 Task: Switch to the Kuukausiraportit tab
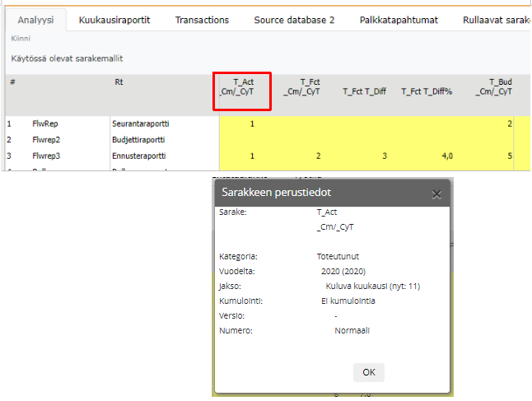(x=114, y=20)
